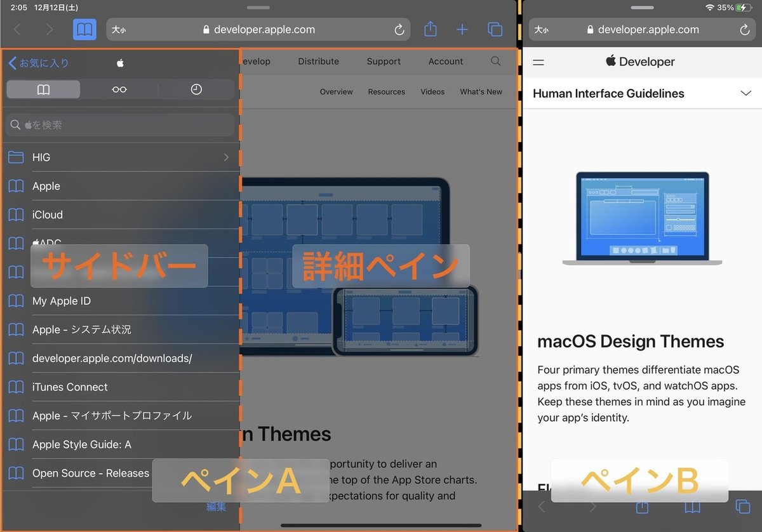Open bookmarks in right pane bottom toolbar
Image resolution: width=762 pixels, height=532 pixels.
click(692, 507)
